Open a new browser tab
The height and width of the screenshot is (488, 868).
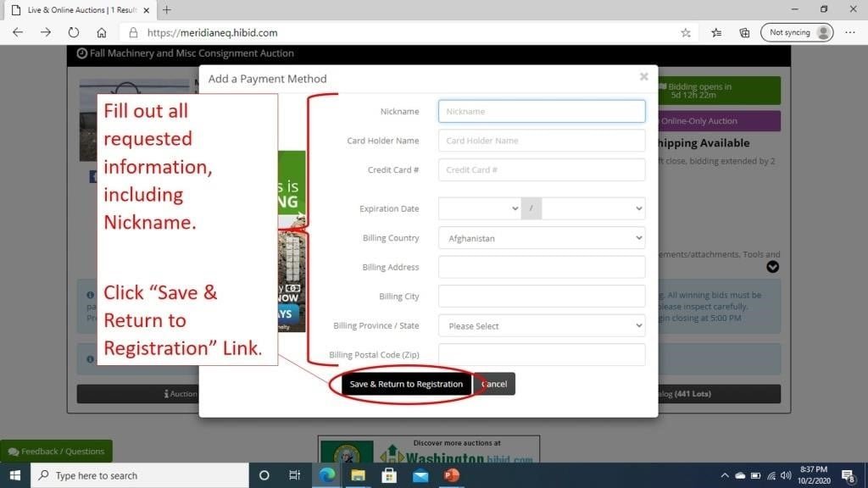167,10
